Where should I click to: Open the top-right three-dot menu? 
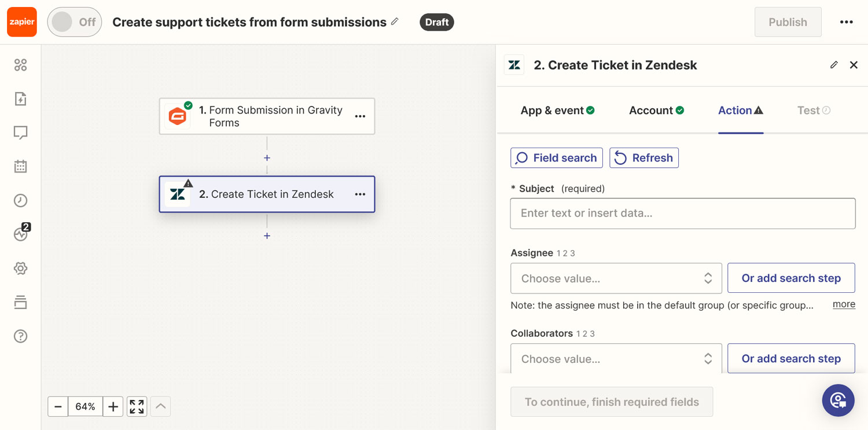pos(847,22)
